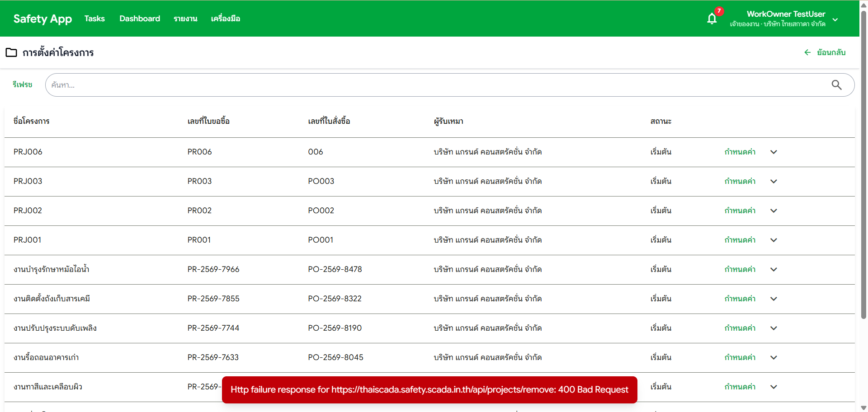Click the รีเฟรช refresh button
The image size is (868, 412).
pos(23,85)
